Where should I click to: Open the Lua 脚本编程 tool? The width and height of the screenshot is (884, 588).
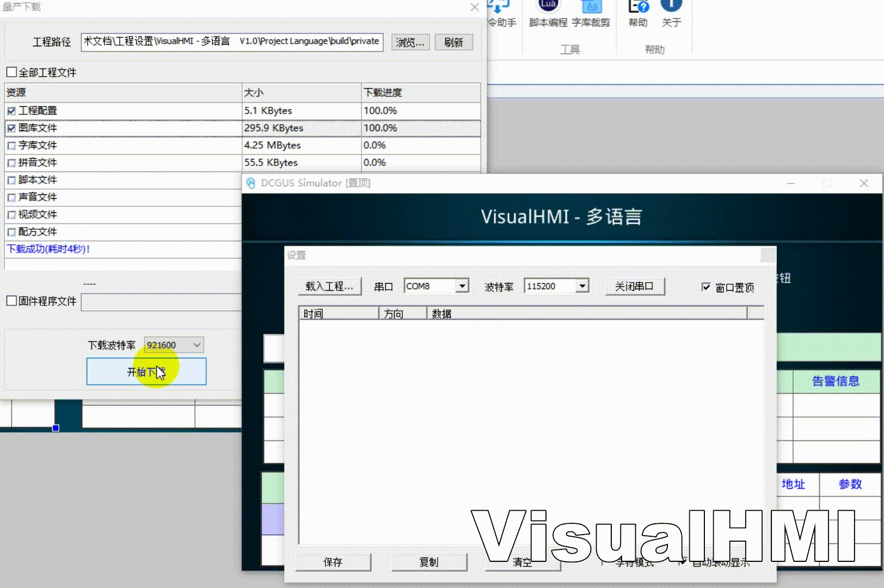[548, 13]
